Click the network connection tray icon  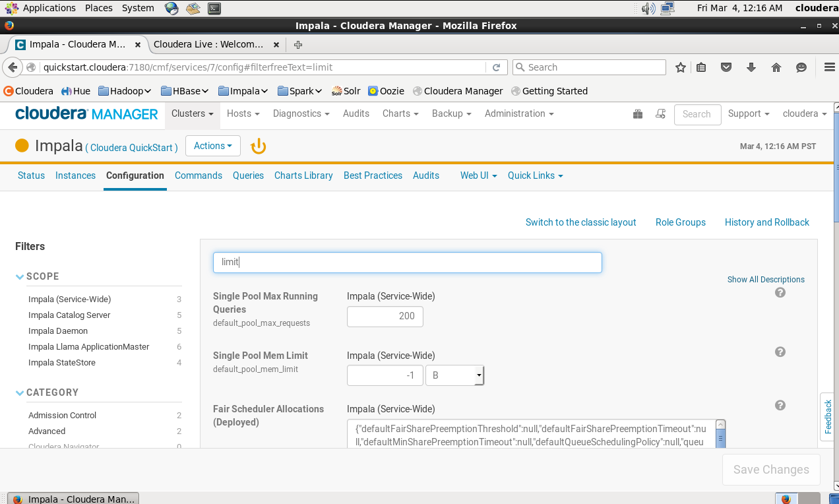[x=668, y=8]
